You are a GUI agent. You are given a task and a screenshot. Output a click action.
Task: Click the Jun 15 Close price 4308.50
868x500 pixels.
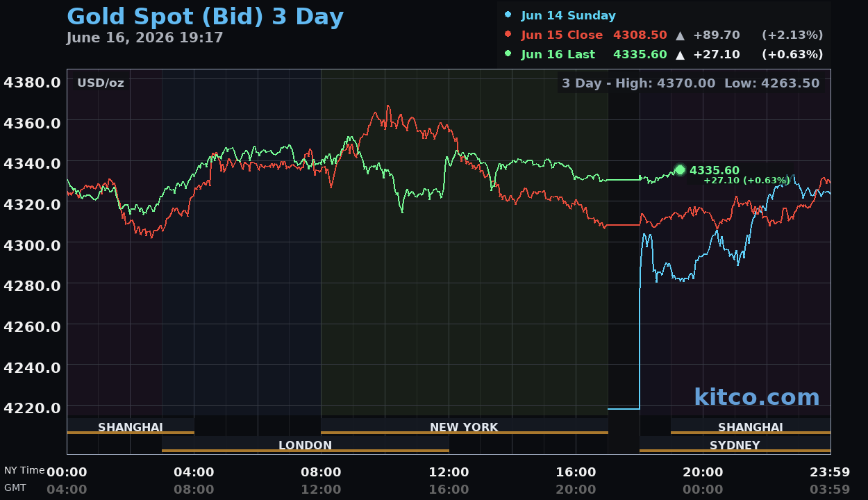[640, 35]
